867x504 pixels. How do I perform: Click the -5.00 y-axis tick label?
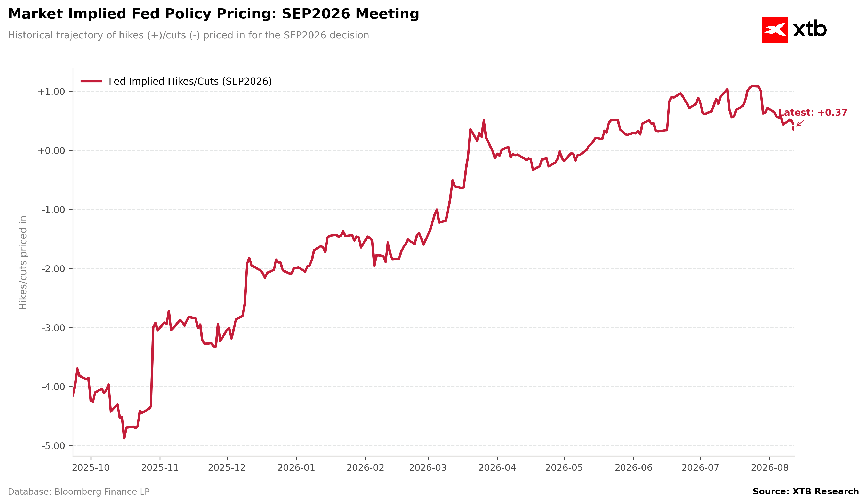click(x=53, y=446)
